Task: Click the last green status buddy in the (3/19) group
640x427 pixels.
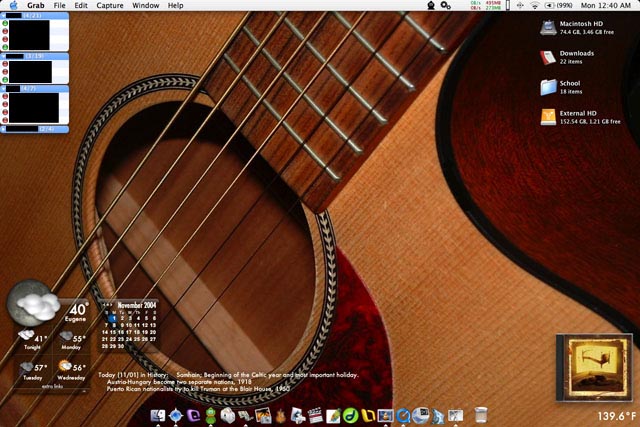Action: point(5,80)
